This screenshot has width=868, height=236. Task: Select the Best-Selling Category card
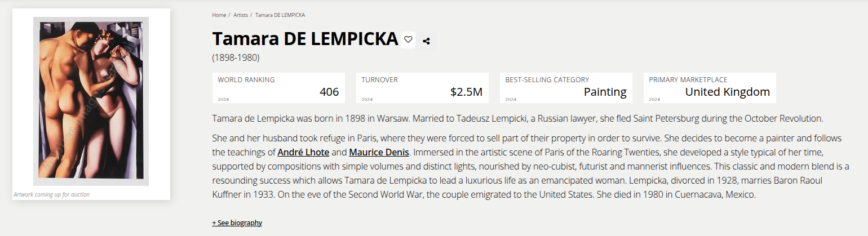coord(565,88)
